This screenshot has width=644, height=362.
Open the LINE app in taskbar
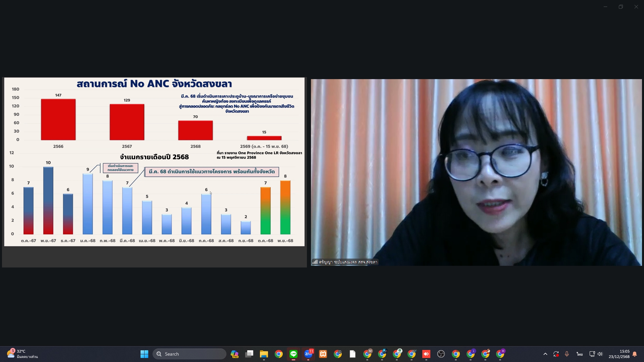(x=293, y=354)
